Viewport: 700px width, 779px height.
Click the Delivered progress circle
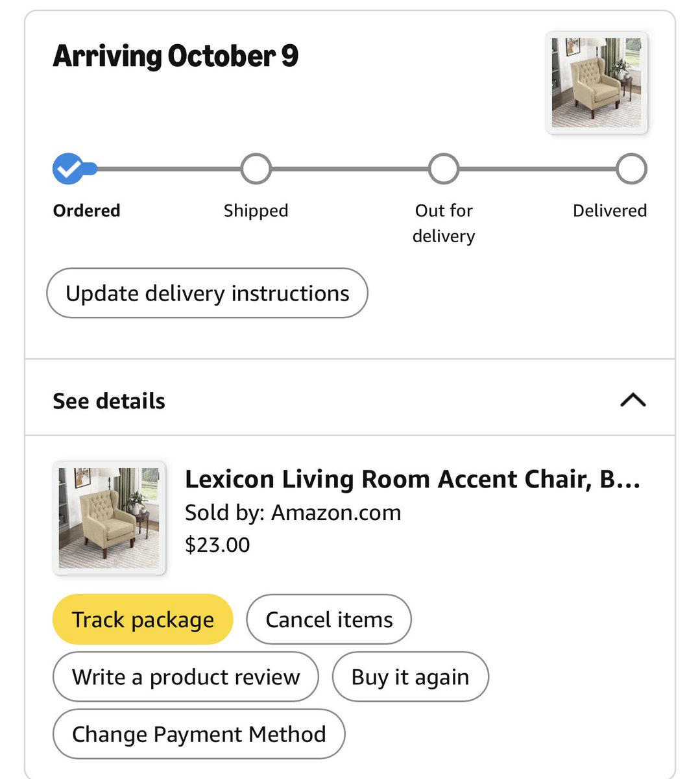click(x=631, y=169)
